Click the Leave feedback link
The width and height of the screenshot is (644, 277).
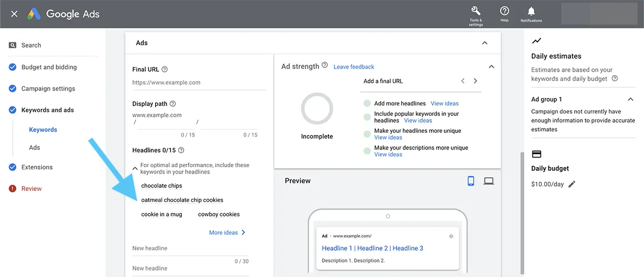[x=354, y=67]
